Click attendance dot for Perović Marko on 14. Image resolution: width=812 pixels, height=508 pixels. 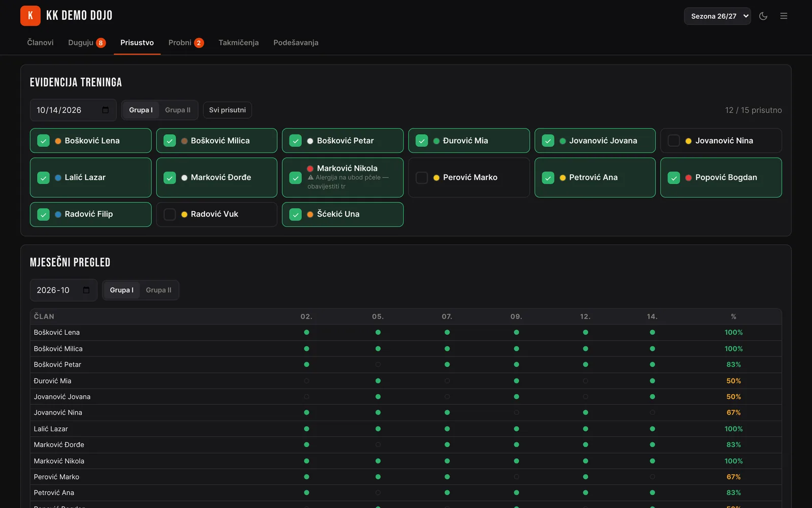[652, 477]
